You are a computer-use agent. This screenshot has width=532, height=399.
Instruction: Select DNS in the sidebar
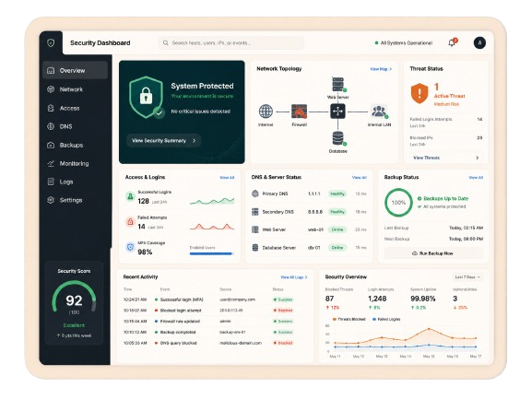76,126
